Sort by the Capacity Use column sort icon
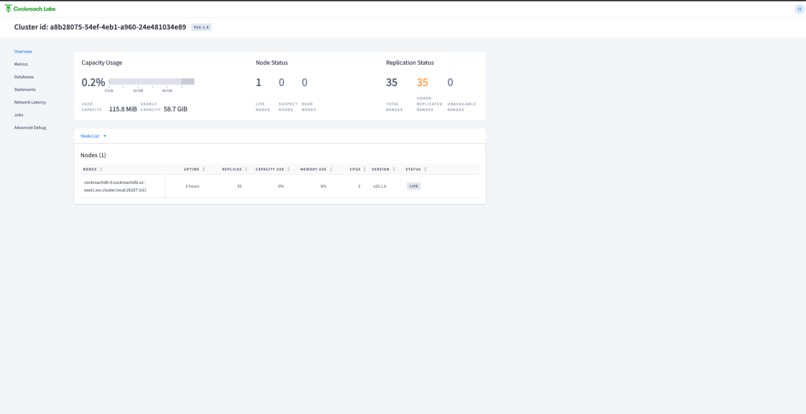 pyautogui.click(x=288, y=169)
